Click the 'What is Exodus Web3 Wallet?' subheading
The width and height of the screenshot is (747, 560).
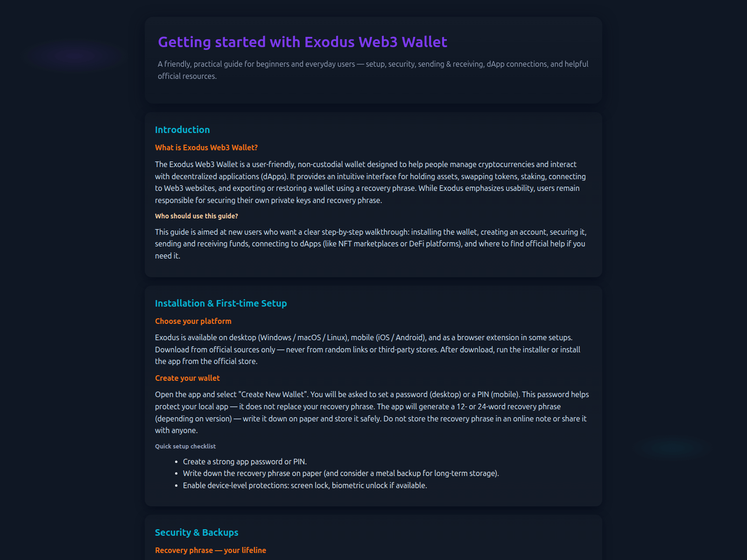(x=206, y=147)
